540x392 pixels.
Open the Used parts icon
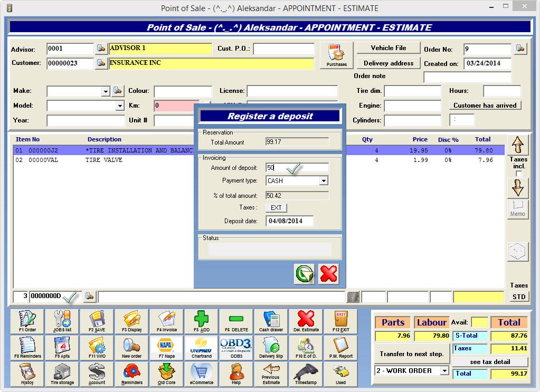pyautogui.click(x=340, y=374)
